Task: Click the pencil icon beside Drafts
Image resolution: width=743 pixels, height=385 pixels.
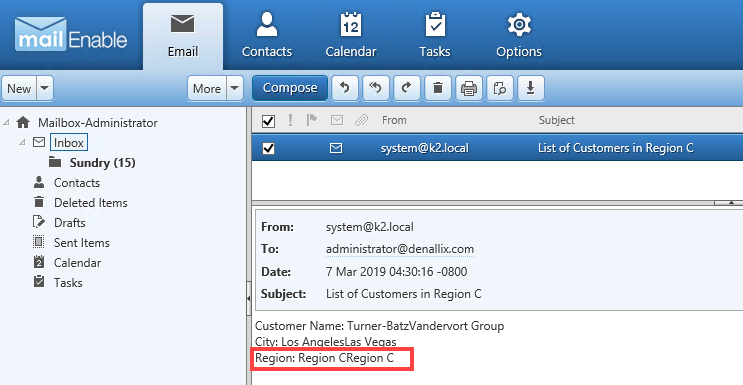Action: [39, 222]
